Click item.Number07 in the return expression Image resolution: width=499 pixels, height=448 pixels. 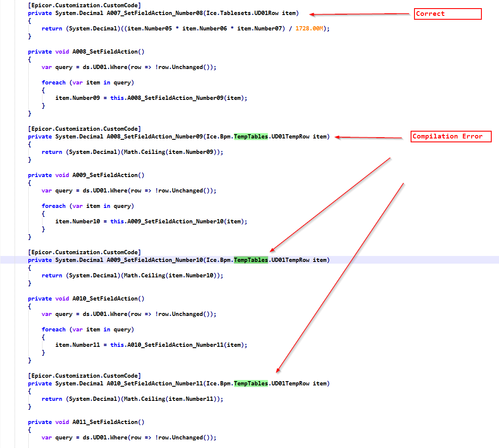[259, 28]
